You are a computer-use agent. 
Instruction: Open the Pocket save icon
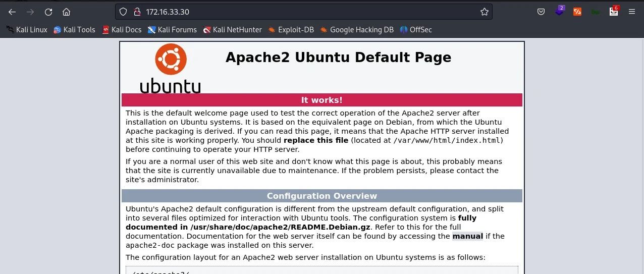click(541, 12)
